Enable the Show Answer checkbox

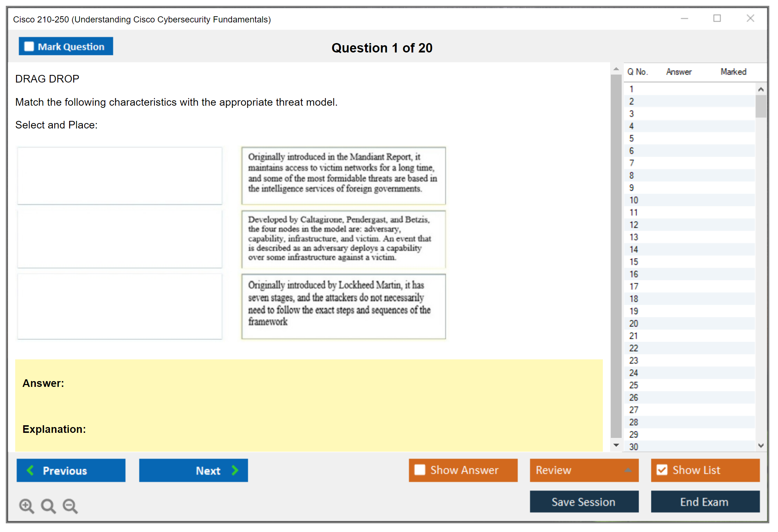click(420, 470)
